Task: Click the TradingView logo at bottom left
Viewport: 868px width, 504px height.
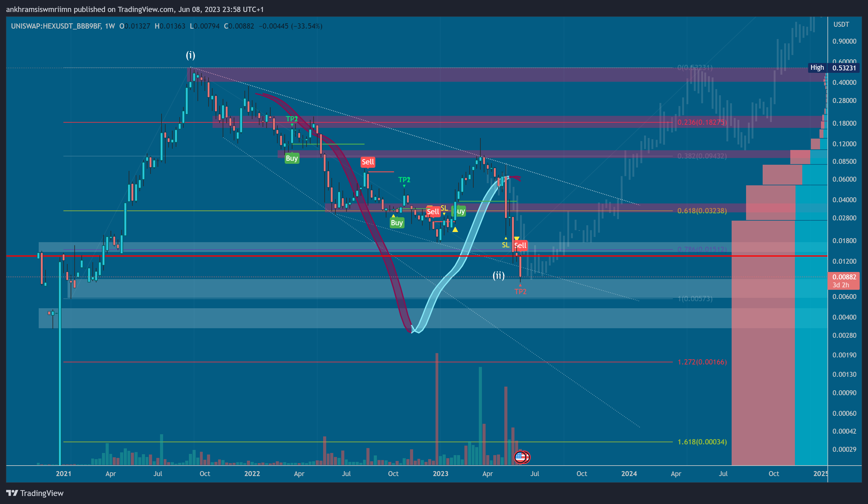Action: click(35, 493)
